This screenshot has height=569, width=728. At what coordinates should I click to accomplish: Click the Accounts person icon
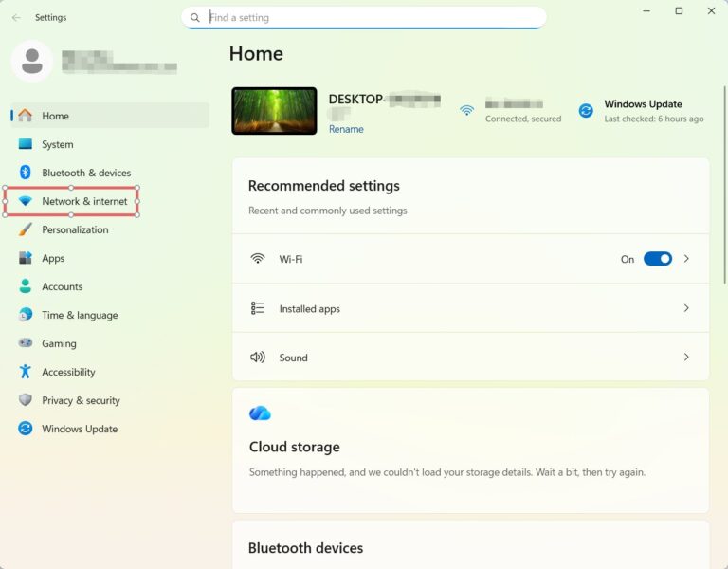[x=25, y=286]
